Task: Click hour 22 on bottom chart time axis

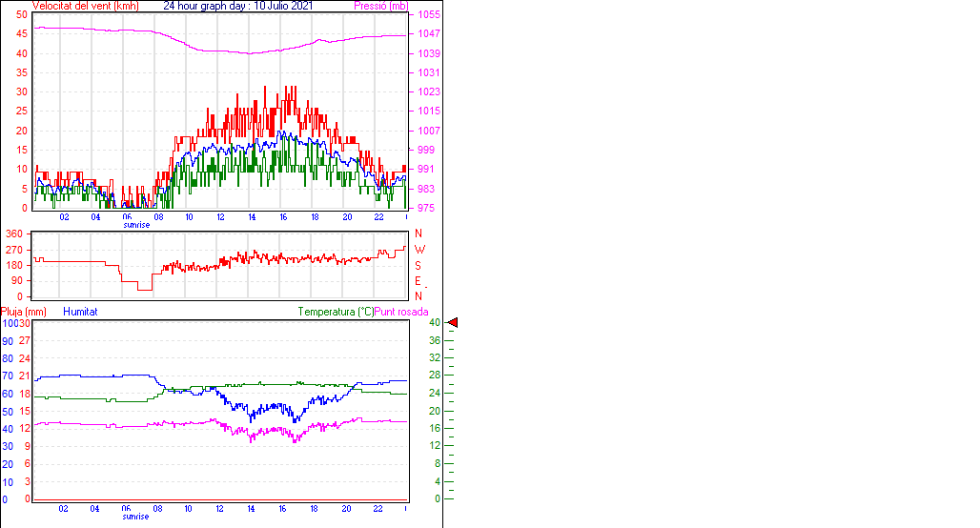Action: (x=378, y=509)
